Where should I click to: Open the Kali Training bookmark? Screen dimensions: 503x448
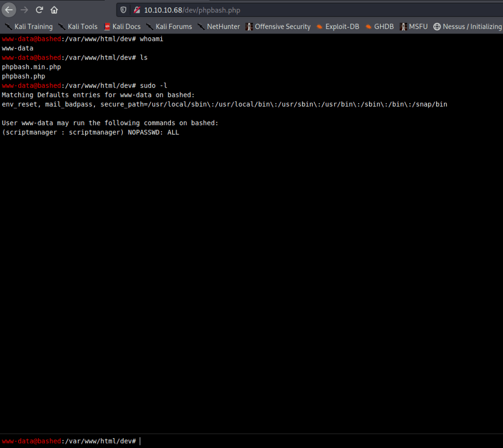tap(29, 27)
